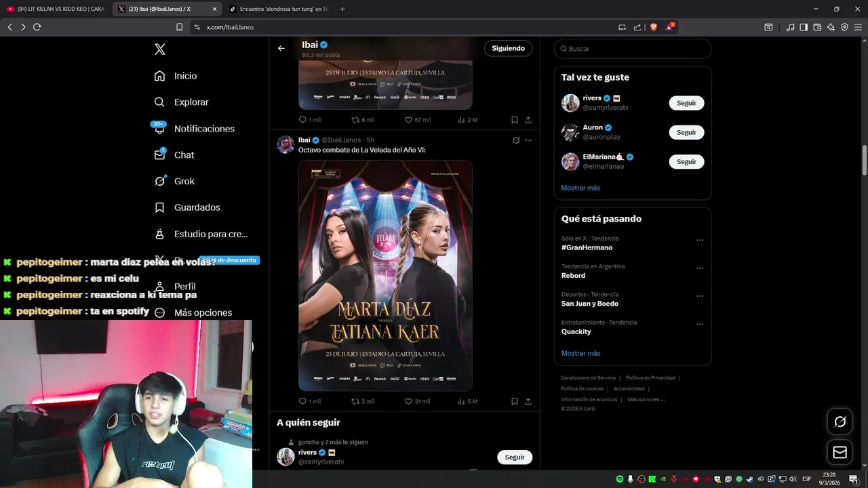Open the floating messages button

click(840, 452)
